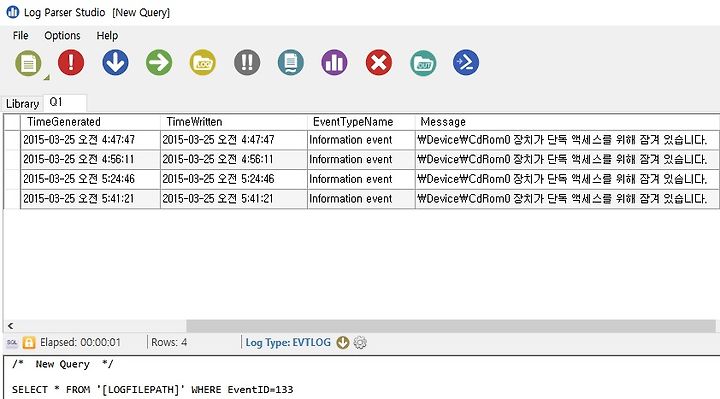Click the SQL icon in the status bar
The image size is (720, 399).
click(12, 343)
